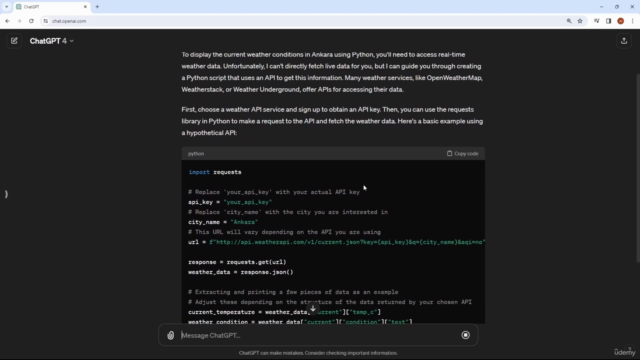
Task: Click the help question mark icon
Action: click(629, 349)
